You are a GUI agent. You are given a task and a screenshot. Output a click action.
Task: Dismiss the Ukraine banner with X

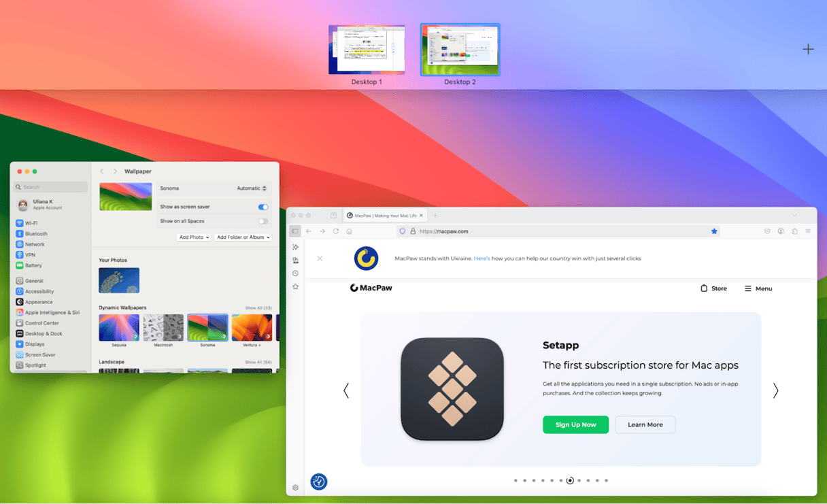(320, 258)
